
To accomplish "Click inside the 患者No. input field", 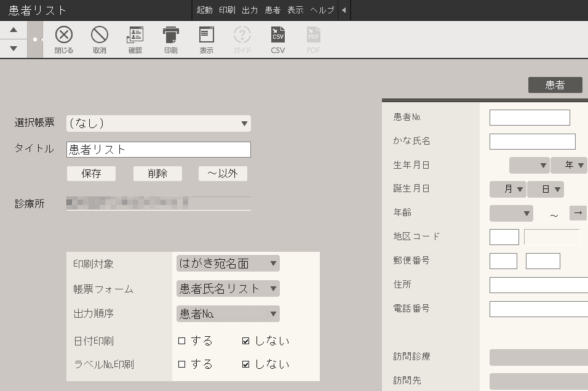I will pyautogui.click(x=529, y=117).
